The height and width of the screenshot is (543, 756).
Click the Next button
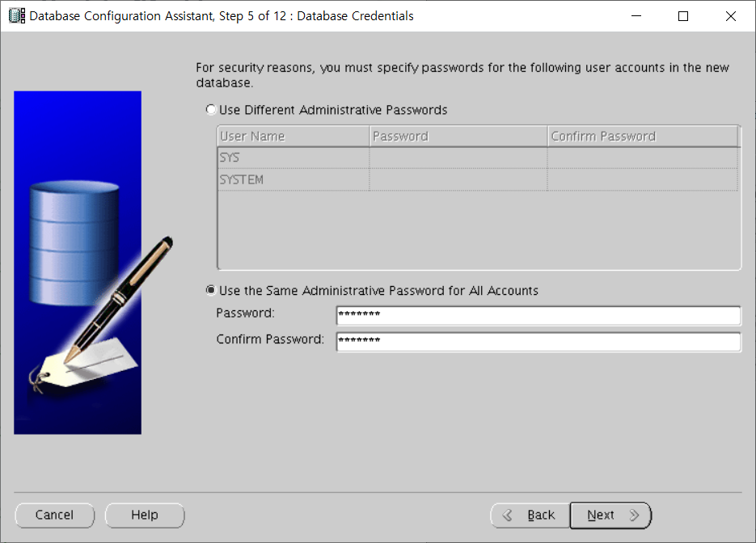(x=610, y=515)
